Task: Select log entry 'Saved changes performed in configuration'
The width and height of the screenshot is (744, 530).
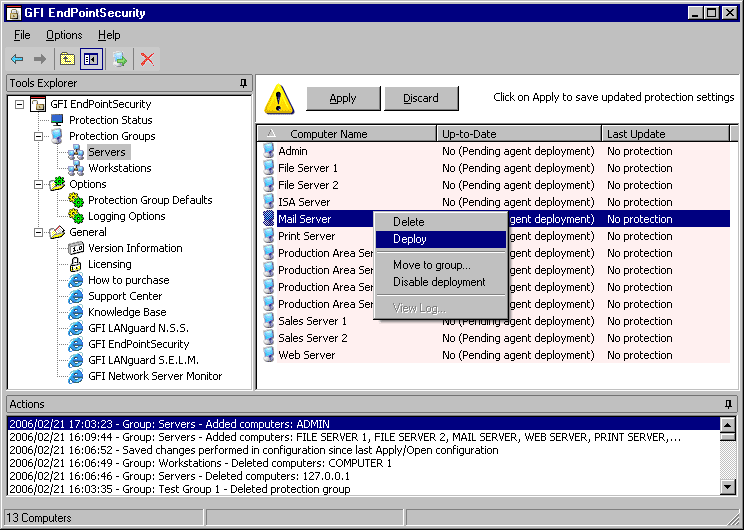Action: pyautogui.click(x=364, y=450)
